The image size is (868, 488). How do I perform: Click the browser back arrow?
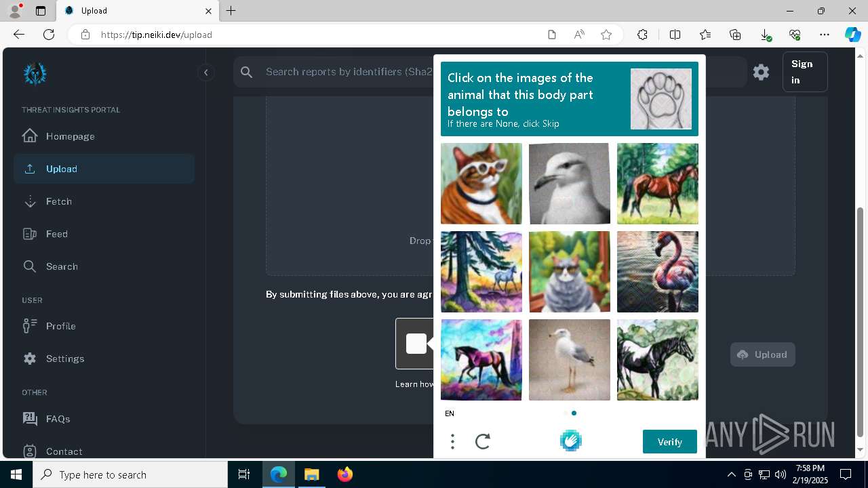click(x=19, y=35)
